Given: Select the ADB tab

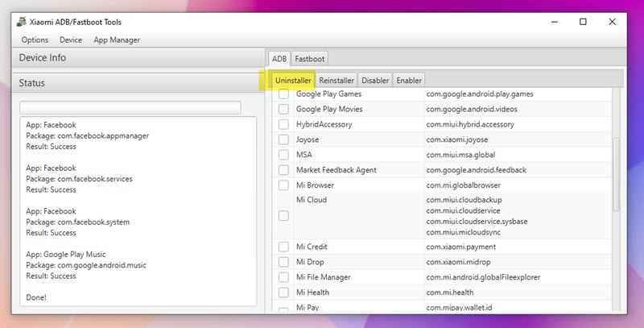Looking at the screenshot, I should [279, 59].
